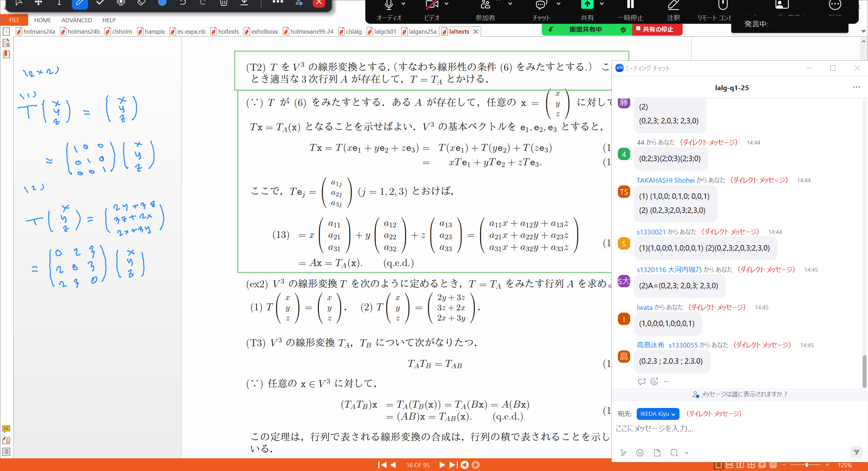This screenshot has height=471, width=868.
Task: Click the 画面共有中 sharing status indicator
Action: coord(585,29)
